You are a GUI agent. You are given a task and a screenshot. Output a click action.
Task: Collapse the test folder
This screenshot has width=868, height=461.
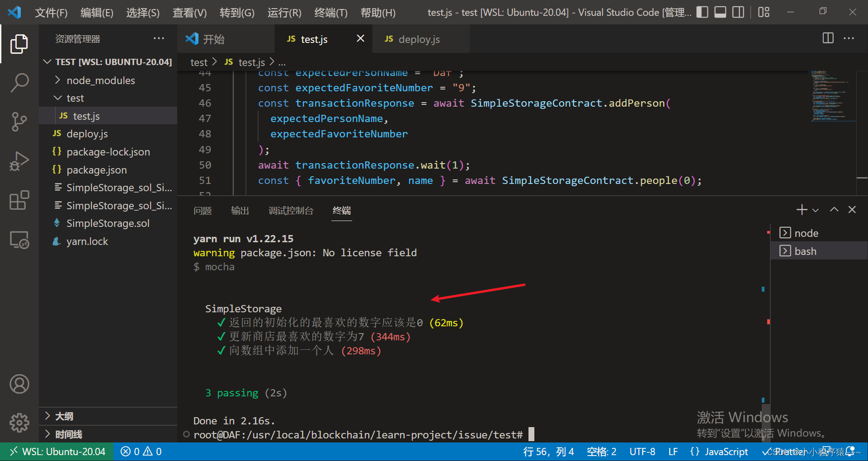tap(108, 98)
